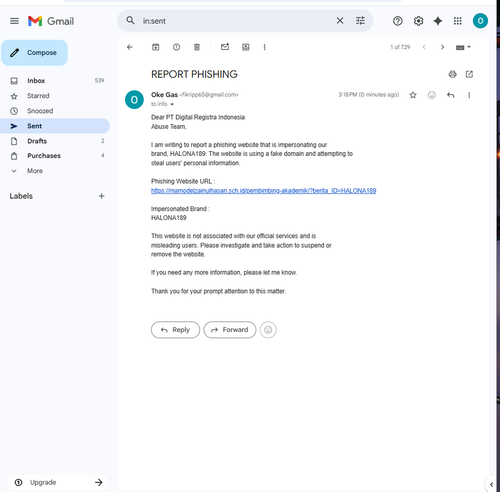Click the Forward button
The image size is (500, 492).
coord(230,330)
